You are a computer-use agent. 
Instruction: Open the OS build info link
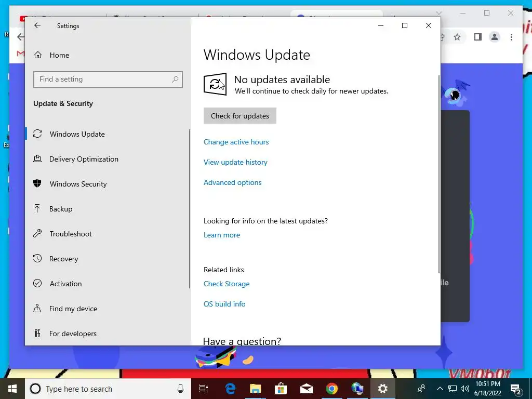224,304
